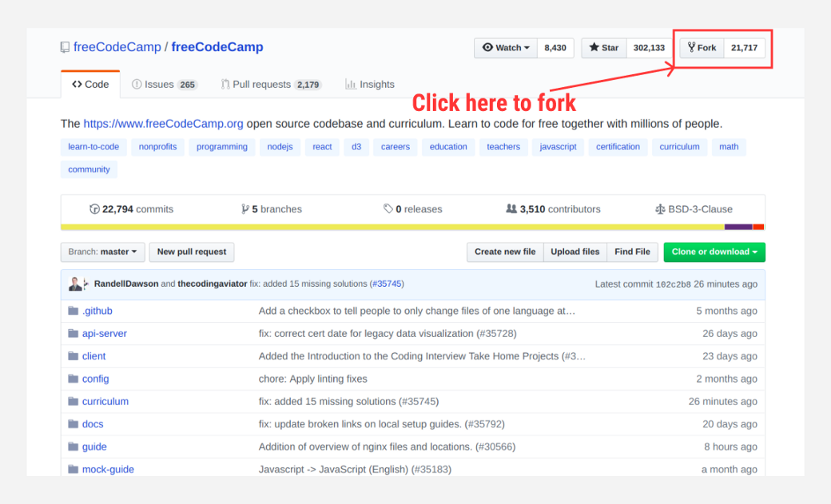Click the community topic tag
This screenshot has width=831, height=504.
(89, 169)
